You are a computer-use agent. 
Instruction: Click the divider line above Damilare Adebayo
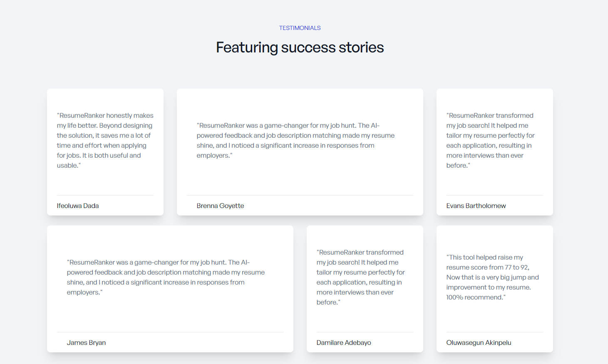pos(365,332)
